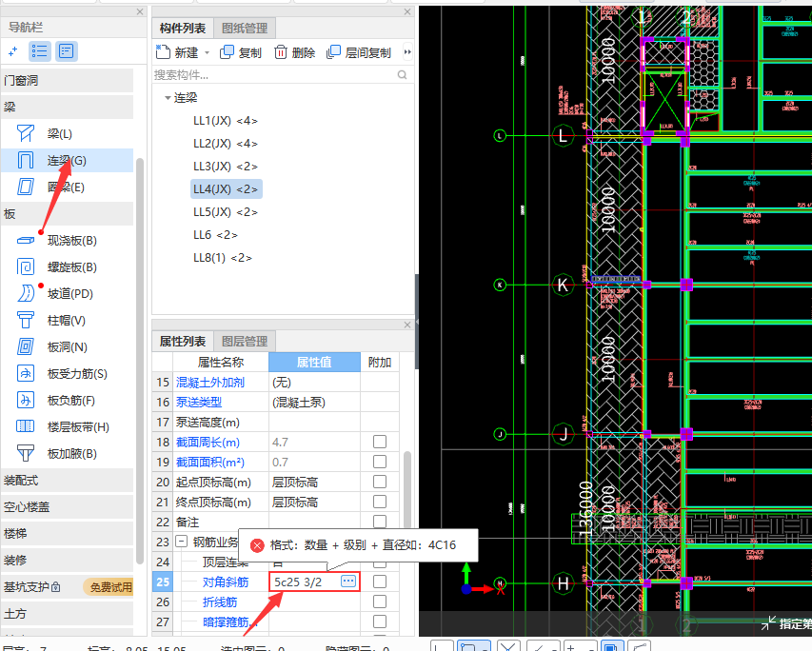Image resolution: width=812 pixels, height=651 pixels.
Task: Expand the 门窗洞 category
Action: (68, 80)
